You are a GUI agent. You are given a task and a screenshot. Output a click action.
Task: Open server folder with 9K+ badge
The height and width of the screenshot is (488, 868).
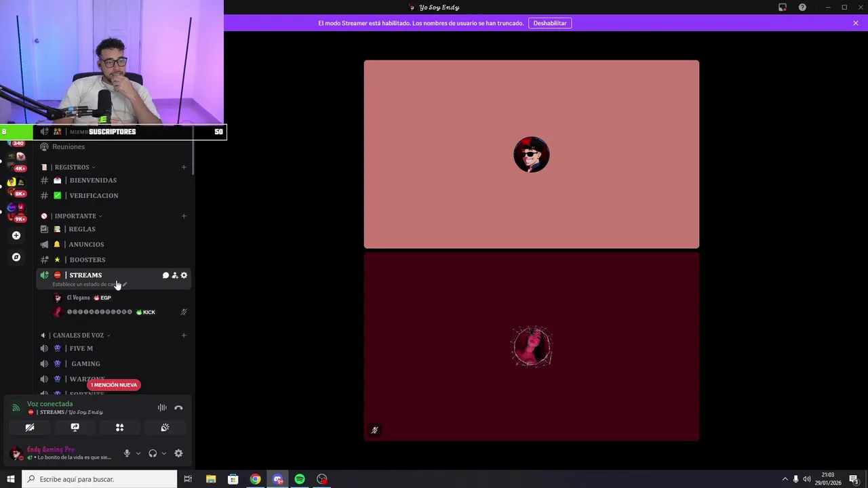[x=16, y=211]
